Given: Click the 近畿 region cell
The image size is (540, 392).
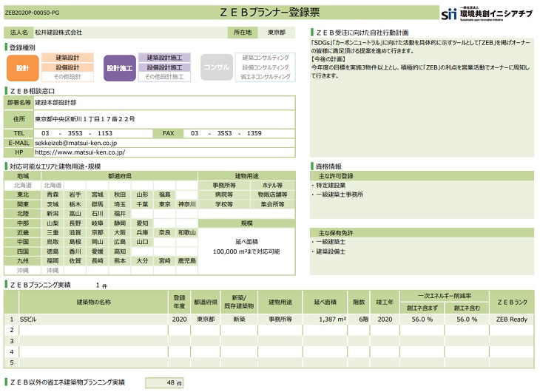Looking at the screenshot, I should coord(23,232).
